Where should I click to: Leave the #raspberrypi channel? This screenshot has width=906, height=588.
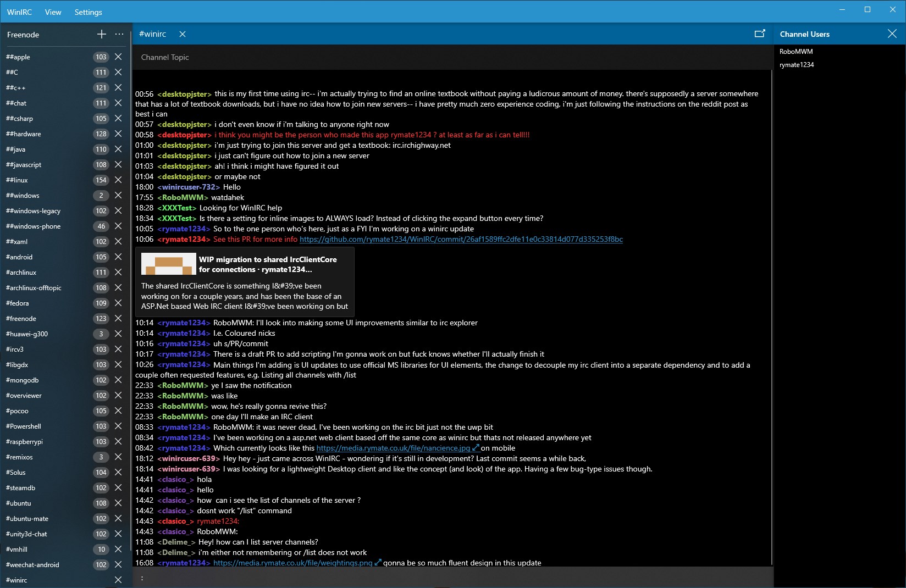click(x=118, y=441)
